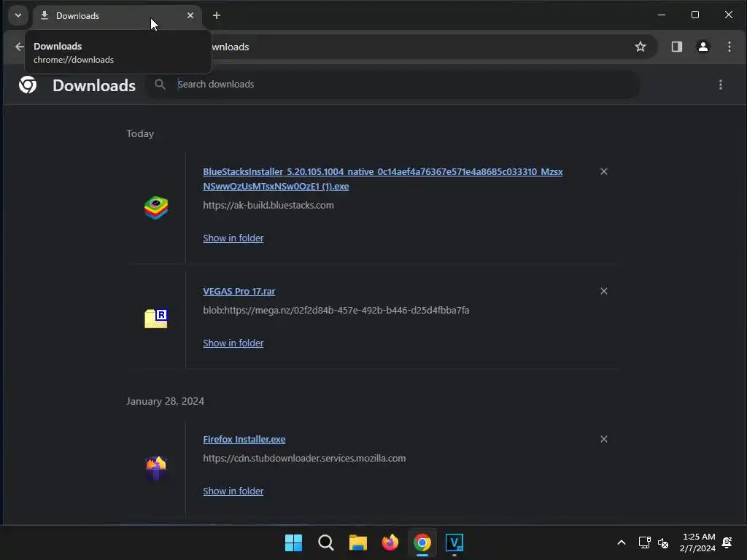Image resolution: width=747 pixels, height=560 pixels.
Task: Open the BlueStacksInstaller exe file link
Action: (382, 179)
